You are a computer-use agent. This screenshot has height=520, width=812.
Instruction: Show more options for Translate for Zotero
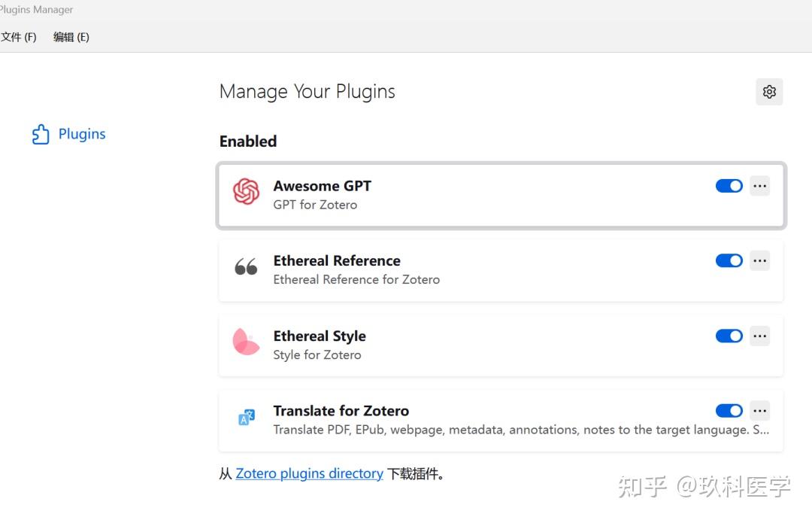coord(760,411)
